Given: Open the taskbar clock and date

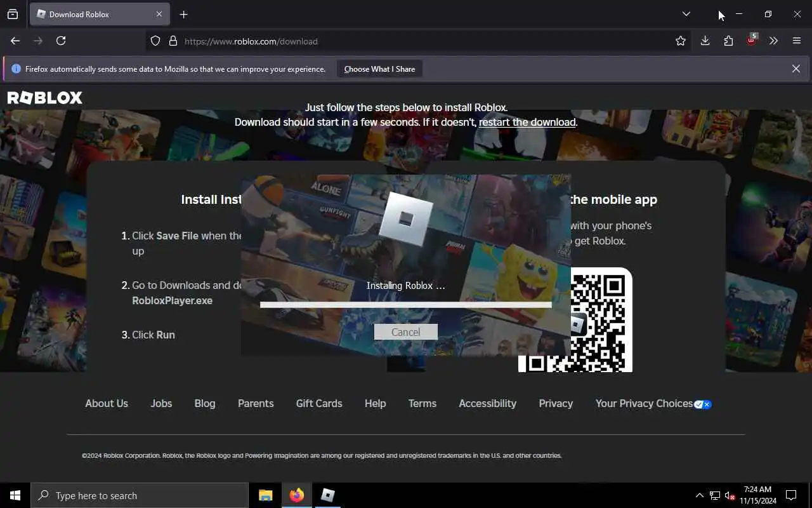Looking at the screenshot, I should (x=757, y=495).
